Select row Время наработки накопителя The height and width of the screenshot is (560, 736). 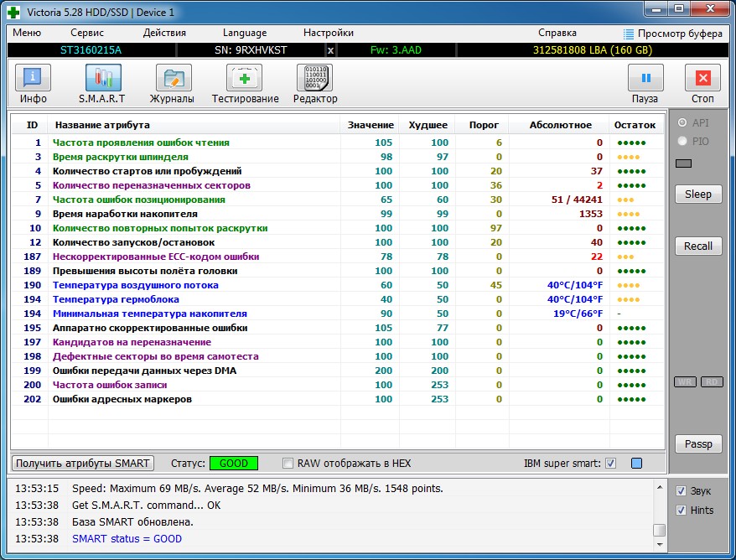(x=338, y=214)
